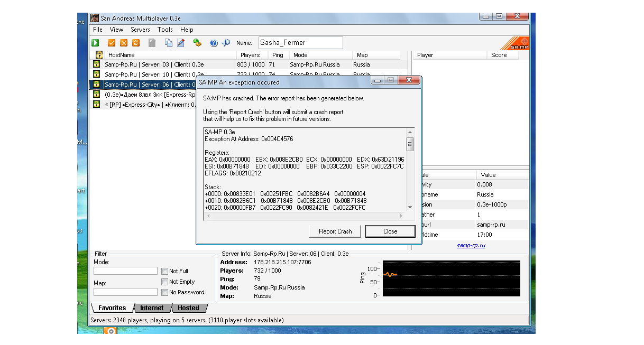The image size is (644, 345).
Task: Click the lock icon on the (0.3e) Express-Rp row
Action: [x=97, y=94]
